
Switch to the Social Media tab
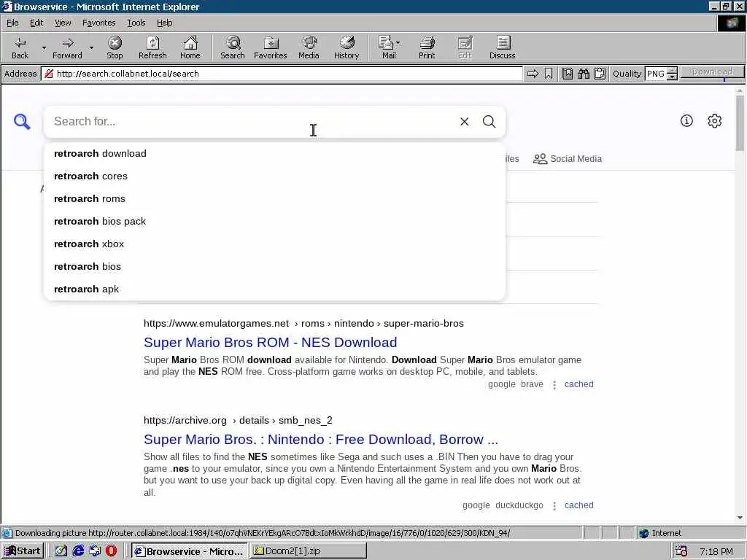click(568, 158)
